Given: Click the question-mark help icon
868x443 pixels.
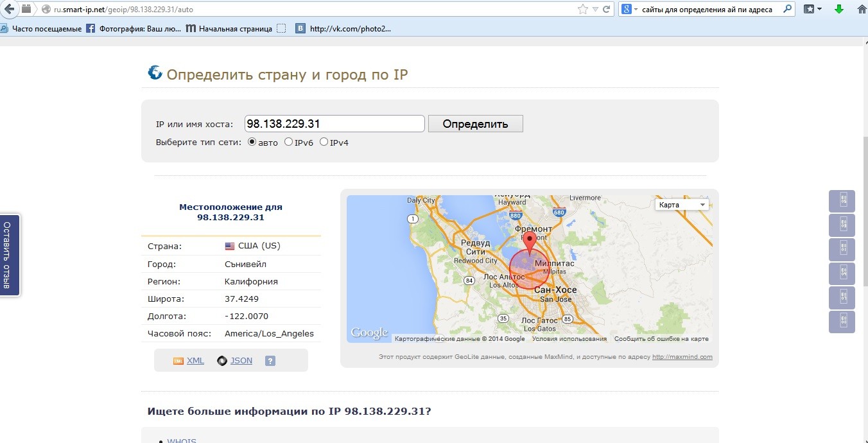Looking at the screenshot, I should 270,361.
